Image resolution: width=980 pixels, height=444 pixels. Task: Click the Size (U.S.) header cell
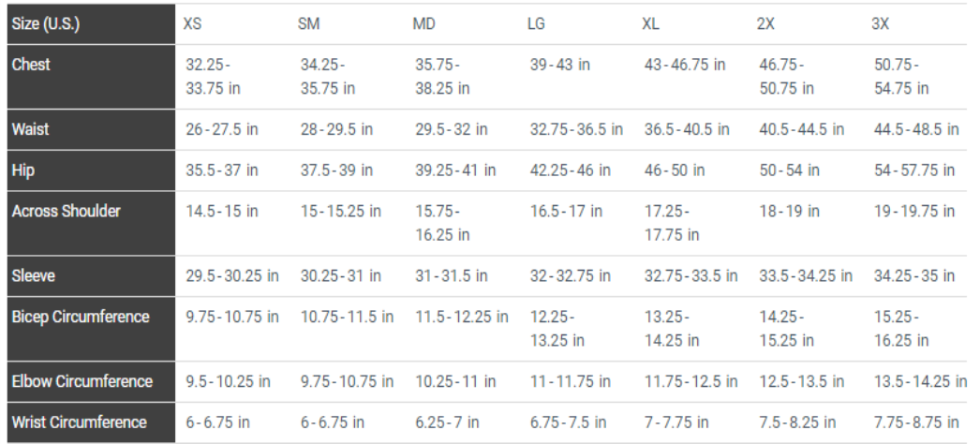pyautogui.click(x=45, y=24)
